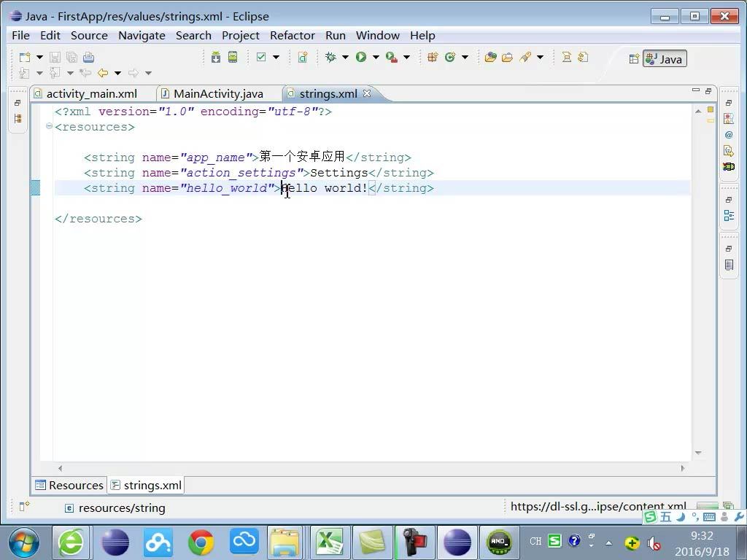Expand the Search dropdown arrow
The width and height of the screenshot is (747, 560).
541,57
